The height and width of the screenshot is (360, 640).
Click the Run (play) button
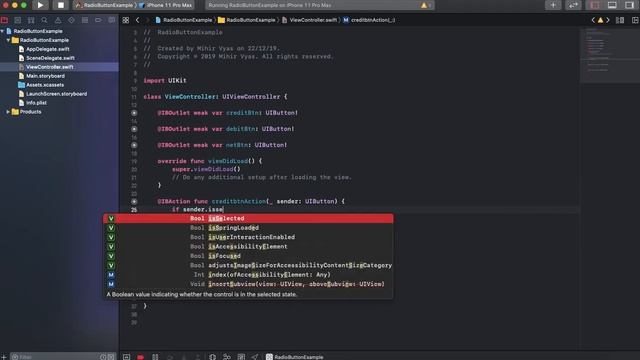40,5
